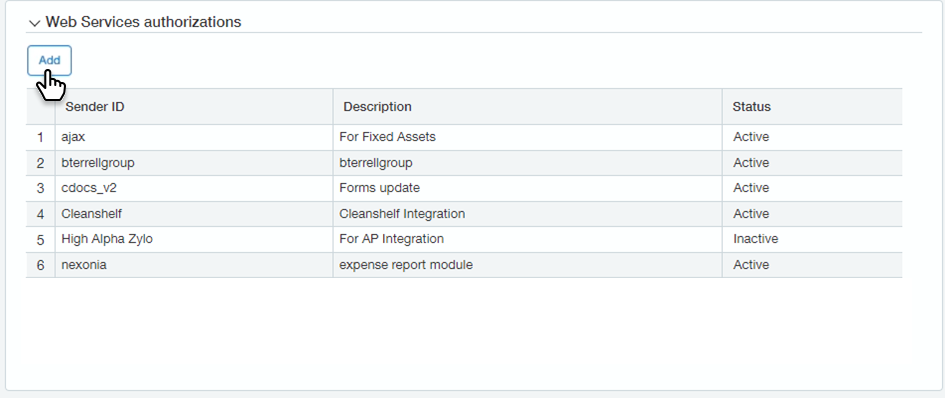The image size is (945, 398).
Task: Click the Cleanshelf Integration description cell
Action: pyautogui.click(x=527, y=213)
